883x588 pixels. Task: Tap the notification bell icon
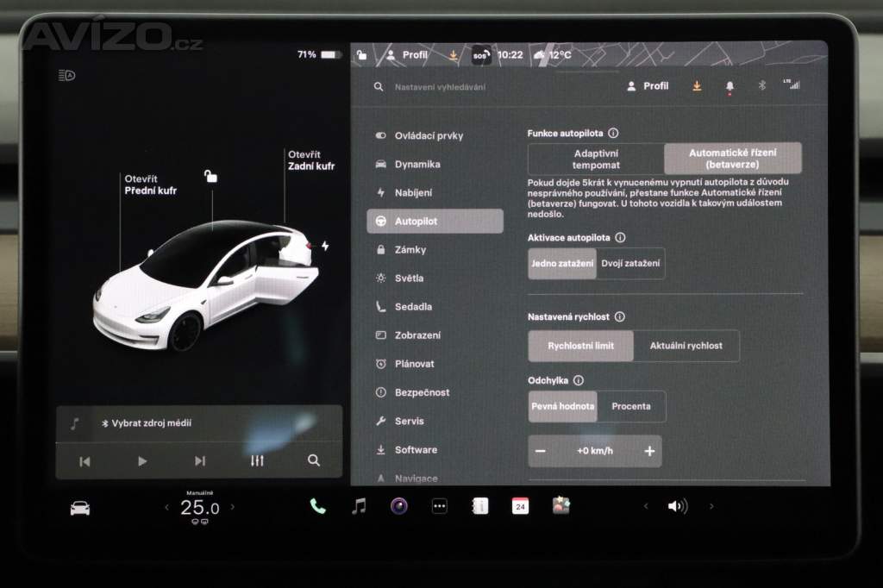point(730,86)
